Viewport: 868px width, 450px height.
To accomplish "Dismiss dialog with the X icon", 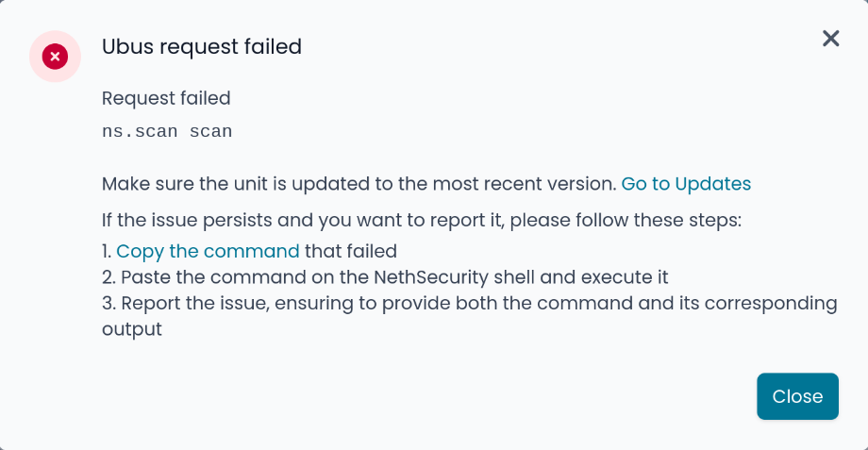I will point(830,38).
